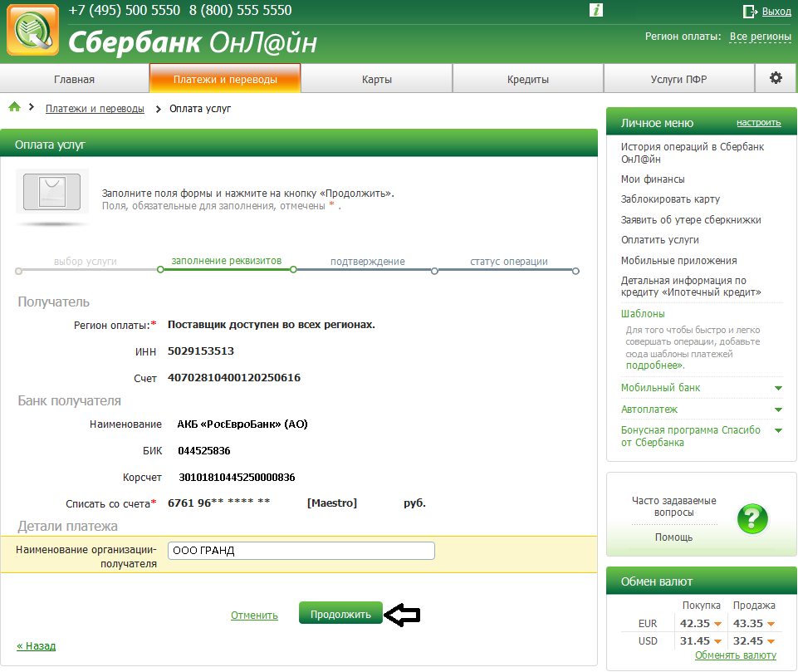This screenshot has height=672, width=798.
Task: Click the card number 6761 96** **** **
Action: click(x=219, y=503)
